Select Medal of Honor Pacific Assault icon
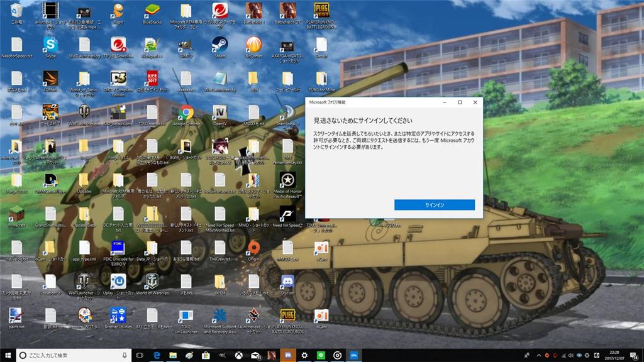644x362 pixels. point(287,185)
